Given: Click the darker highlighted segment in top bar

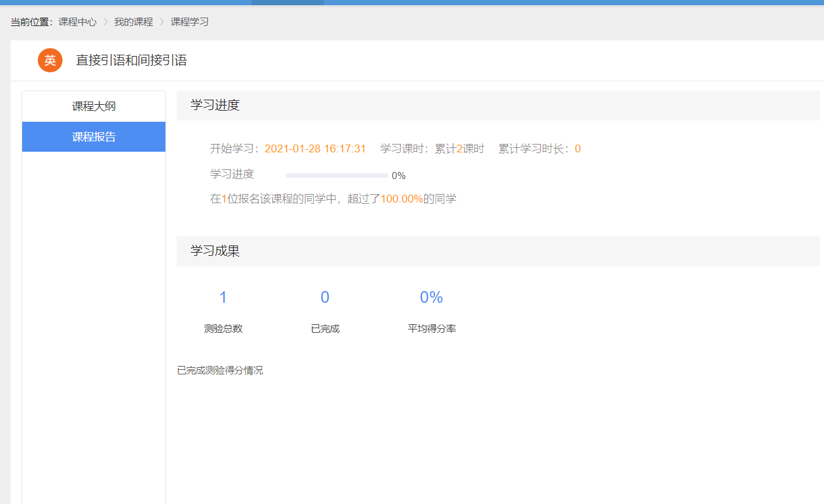Looking at the screenshot, I should tap(287, 3).
